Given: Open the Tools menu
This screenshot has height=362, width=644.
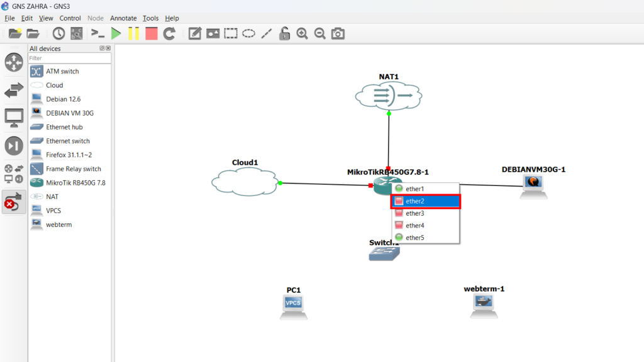Looking at the screenshot, I should (150, 18).
